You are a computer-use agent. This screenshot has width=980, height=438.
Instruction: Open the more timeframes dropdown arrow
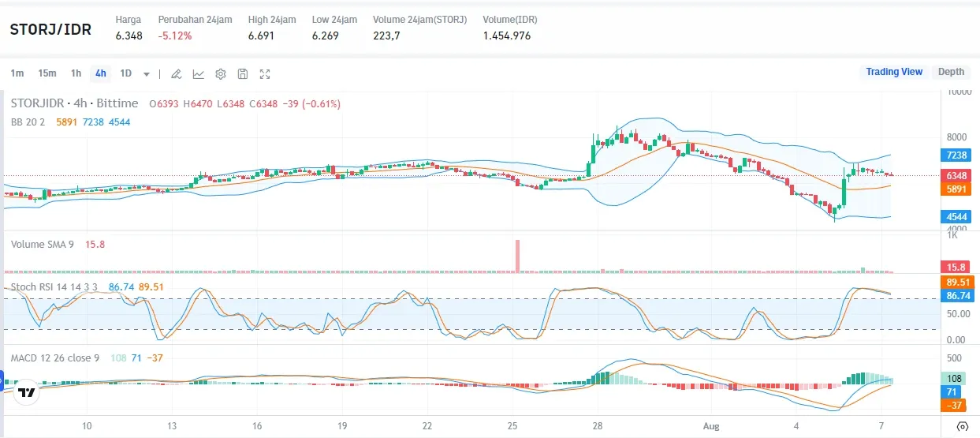coord(147,74)
